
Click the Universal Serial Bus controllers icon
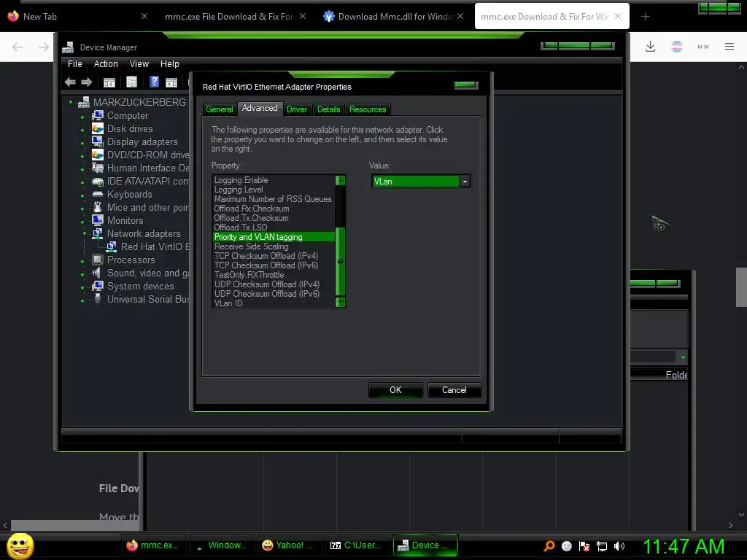tap(98, 299)
